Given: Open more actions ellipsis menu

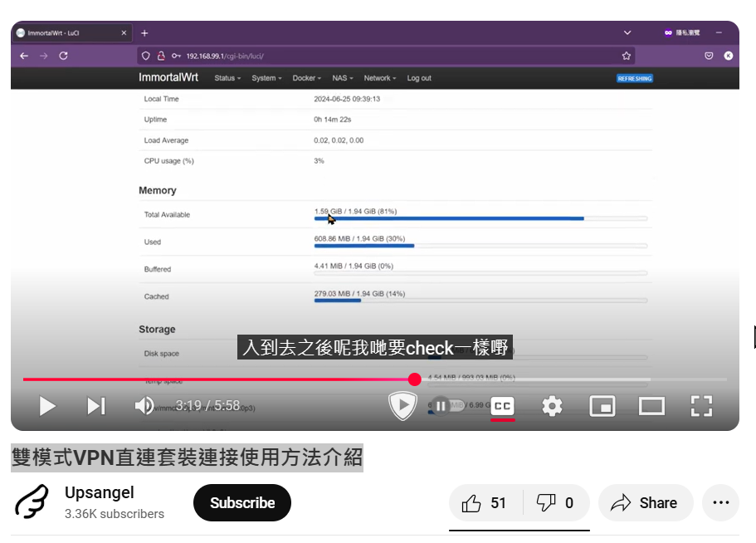Looking at the screenshot, I should point(720,503).
